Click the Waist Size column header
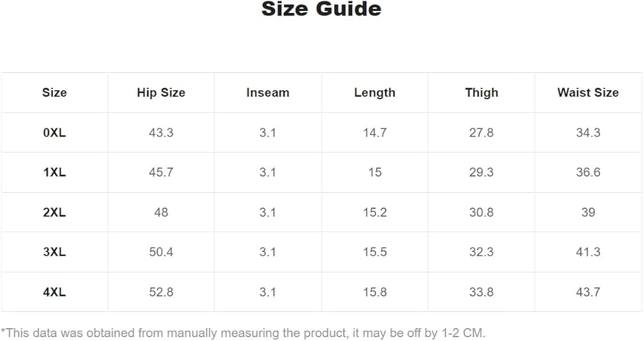The width and height of the screenshot is (644, 341). click(588, 93)
